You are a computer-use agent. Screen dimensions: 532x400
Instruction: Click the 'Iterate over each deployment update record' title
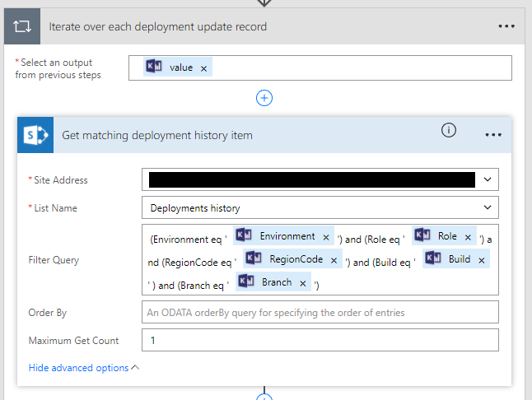[x=157, y=26]
